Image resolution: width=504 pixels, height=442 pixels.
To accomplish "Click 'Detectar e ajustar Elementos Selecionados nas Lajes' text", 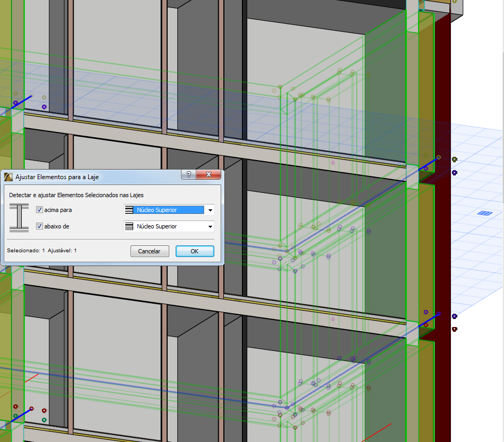I will coord(76,195).
